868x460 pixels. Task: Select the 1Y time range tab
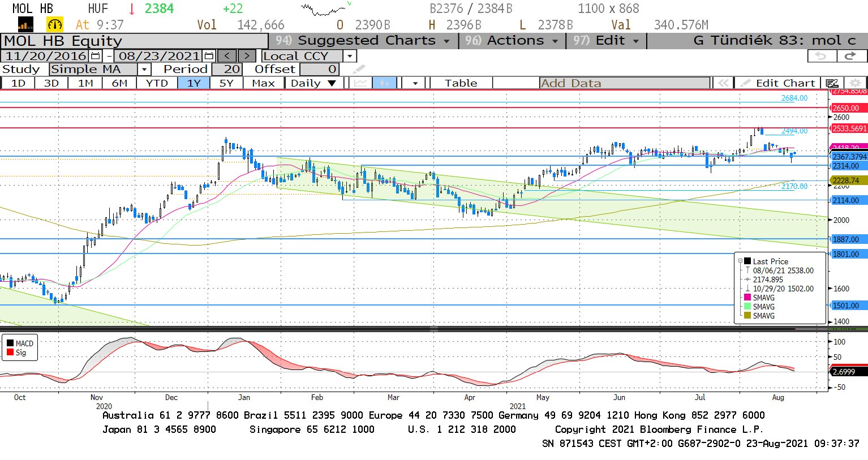[194, 83]
